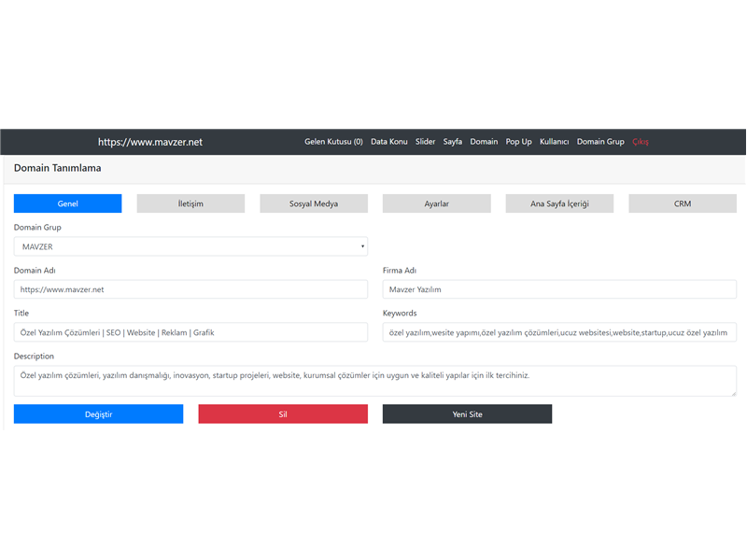This screenshot has width=747, height=560.
Task: Open the Kullanıcı menu item
Action: point(554,142)
